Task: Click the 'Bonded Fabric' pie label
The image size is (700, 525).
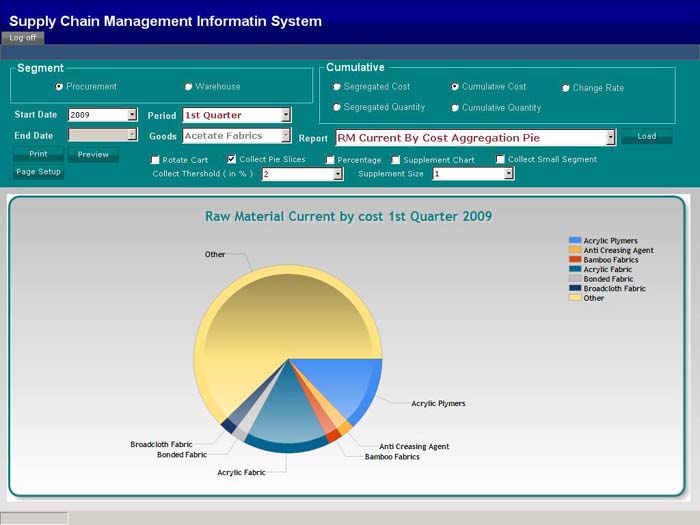Action: click(x=182, y=455)
